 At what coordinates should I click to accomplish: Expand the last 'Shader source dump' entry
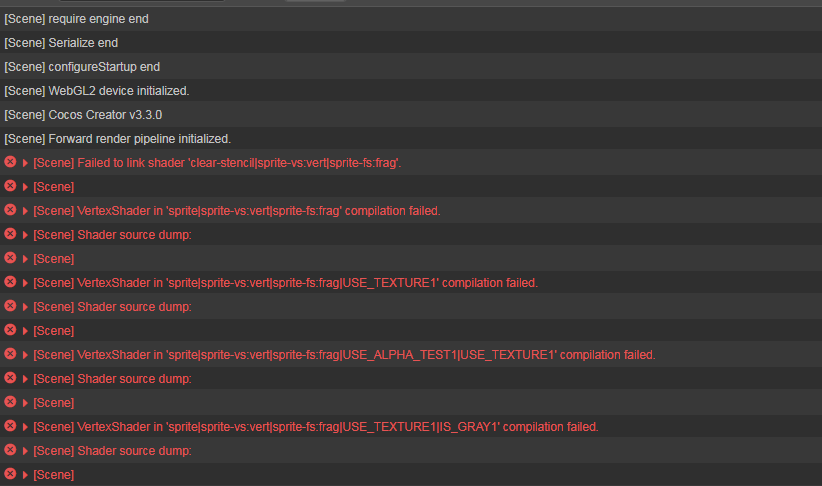[25, 450]
